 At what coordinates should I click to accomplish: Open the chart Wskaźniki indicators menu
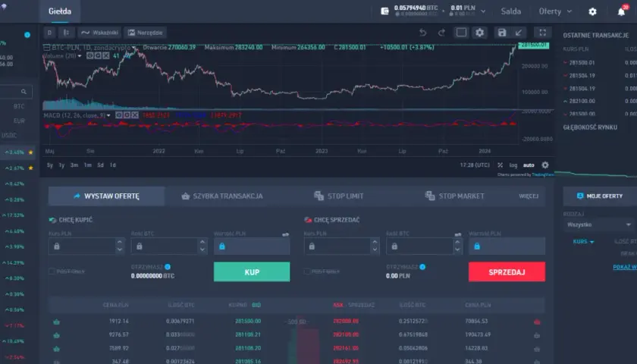[99, 33]
